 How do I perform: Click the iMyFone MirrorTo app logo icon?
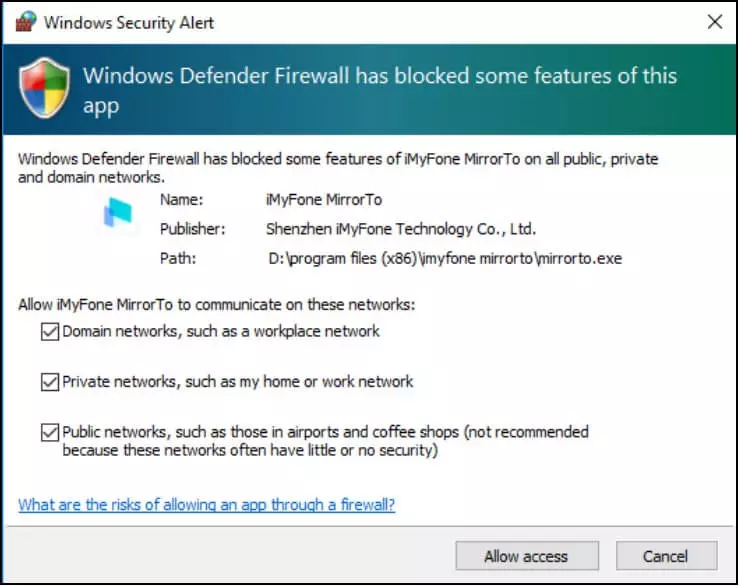[x=118, y=216]
